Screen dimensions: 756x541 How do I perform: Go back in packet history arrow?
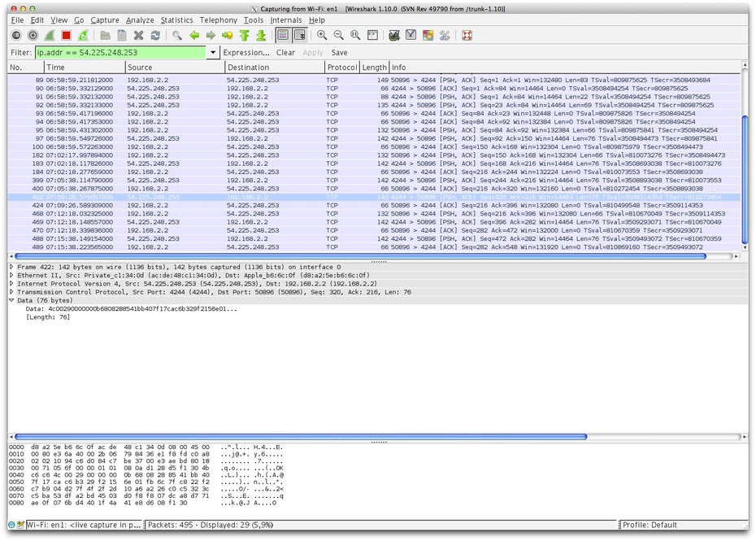(x=194, y=35)
